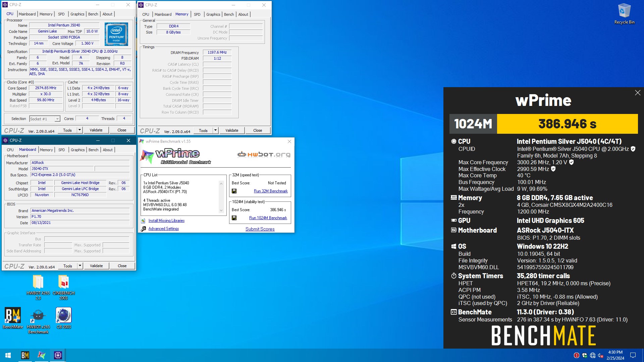Click the DRAM Frequency 1197.6 MHz field
This screenshot has height=362, width=644.
(217, 52)
